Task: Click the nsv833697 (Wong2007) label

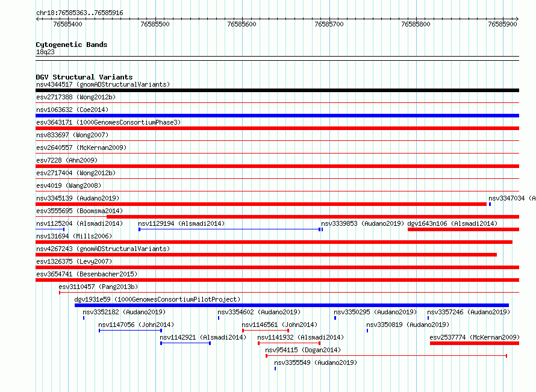Action: (x=72, y=135)
